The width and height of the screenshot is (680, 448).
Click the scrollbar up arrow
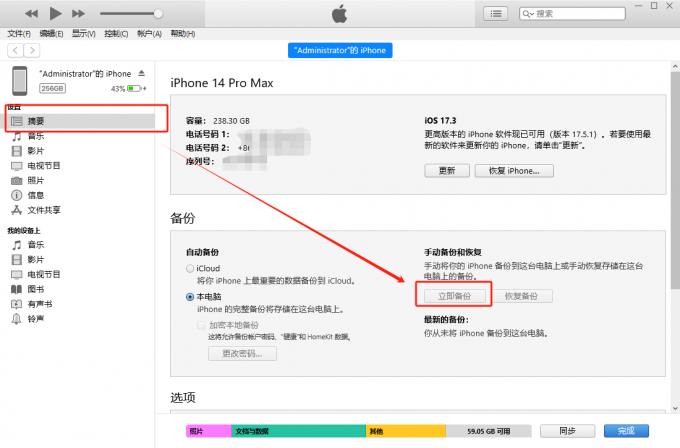click(x=675, y=66)
